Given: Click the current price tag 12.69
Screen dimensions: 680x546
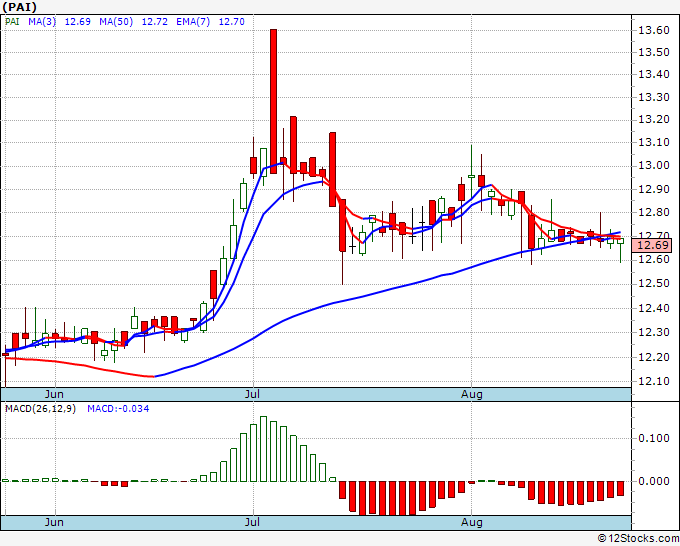Looking at the screenshot, I should pyautogui.click(x=652, y=245).
